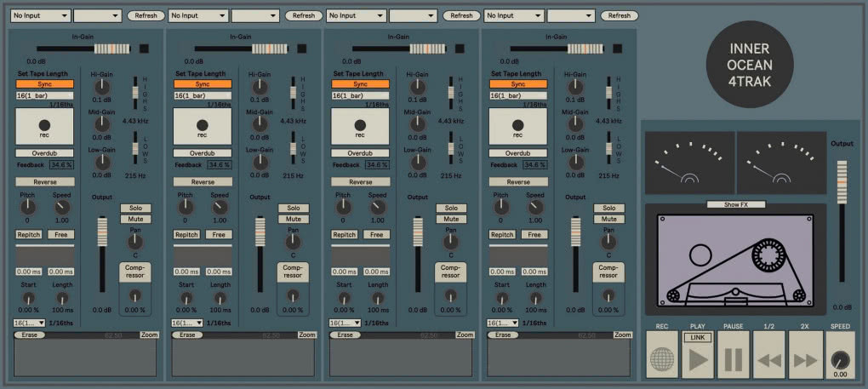Open track 2 No Input dropdown
This screenshot has width=868, height=389.
198,15
